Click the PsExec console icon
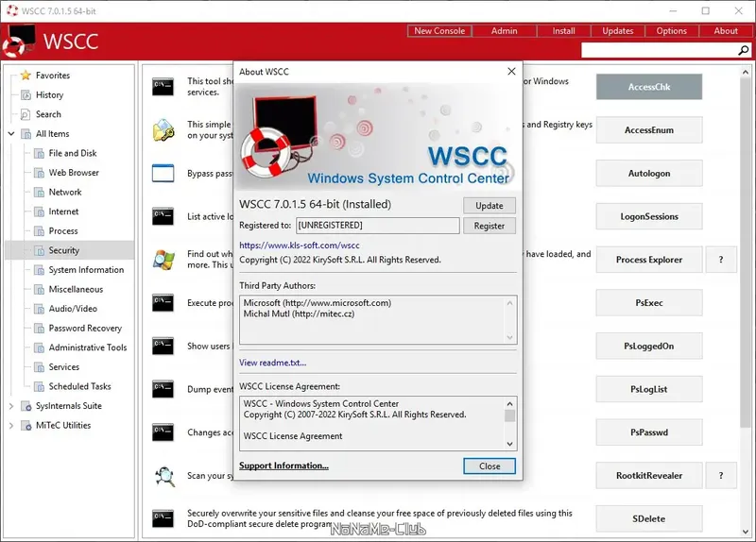This screenshot has width=756, height=542. pyautogui.click(x=163, y=303)
